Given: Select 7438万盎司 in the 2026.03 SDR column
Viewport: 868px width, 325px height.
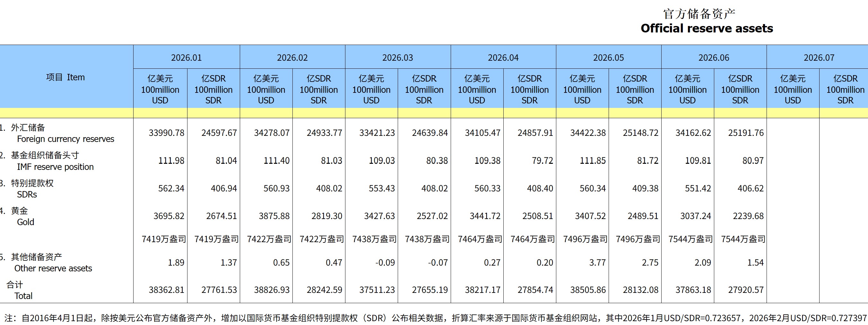Looking at the screenshot, I should (x=427, y=239).
